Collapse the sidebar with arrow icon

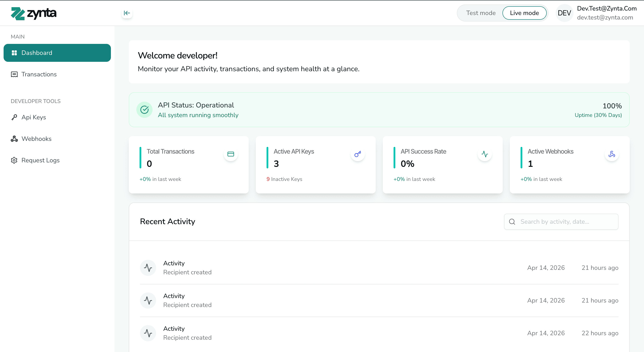tap(127, 13)
